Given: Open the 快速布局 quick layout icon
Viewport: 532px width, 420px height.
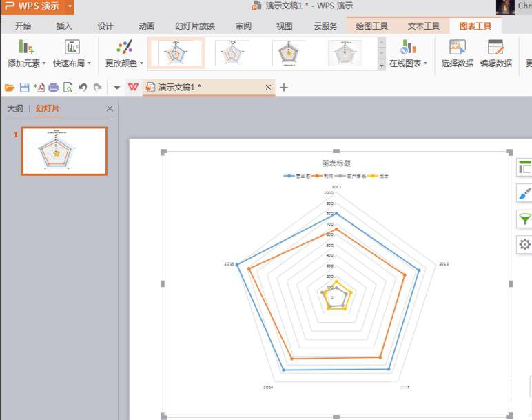Looking at the screenshot, I should (72, 48).
